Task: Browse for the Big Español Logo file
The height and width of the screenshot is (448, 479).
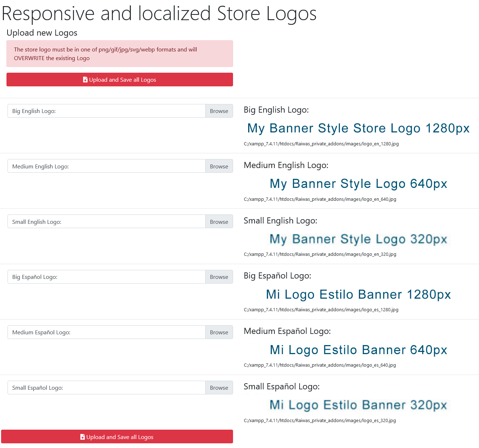Action: tap(219, 277)
